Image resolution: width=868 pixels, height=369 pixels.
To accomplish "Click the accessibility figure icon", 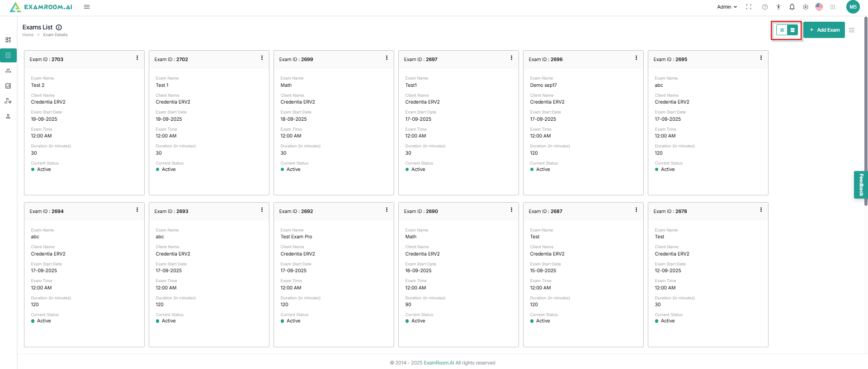I will (x=778, y=7).
